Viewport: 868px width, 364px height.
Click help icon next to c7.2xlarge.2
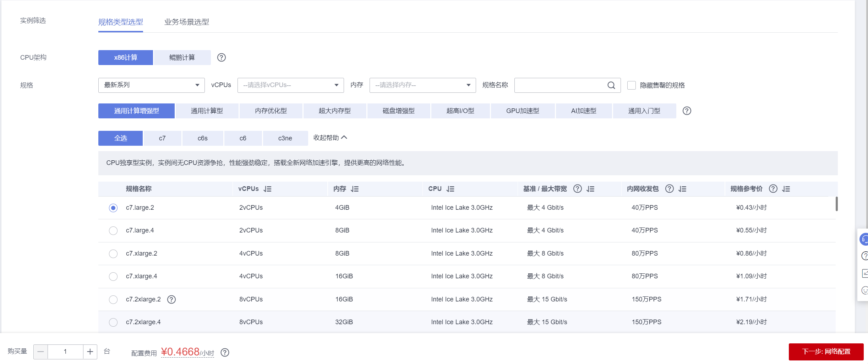(x=171, y=300)
